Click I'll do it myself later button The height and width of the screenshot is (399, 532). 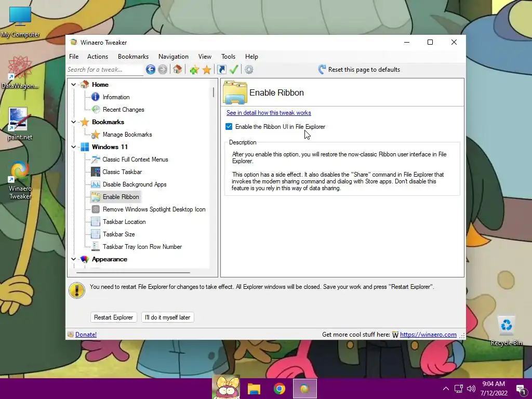click(x=168, y=317)
